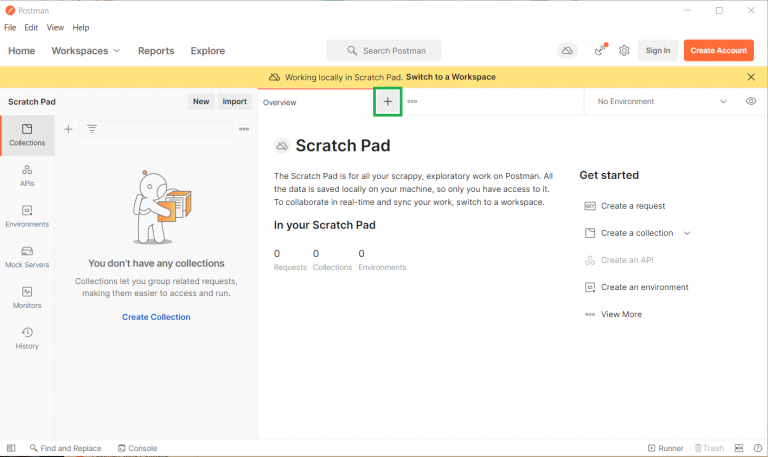The height and width of the screenshot is (457, 768).
Task: Toggle the sidebar using bottom-left icon
Action: 11,448
